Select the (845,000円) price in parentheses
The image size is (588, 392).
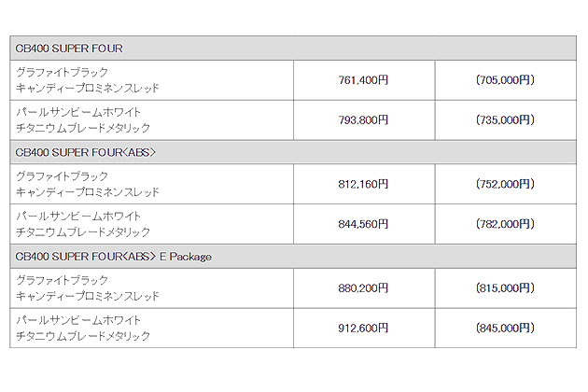(505, 328)
